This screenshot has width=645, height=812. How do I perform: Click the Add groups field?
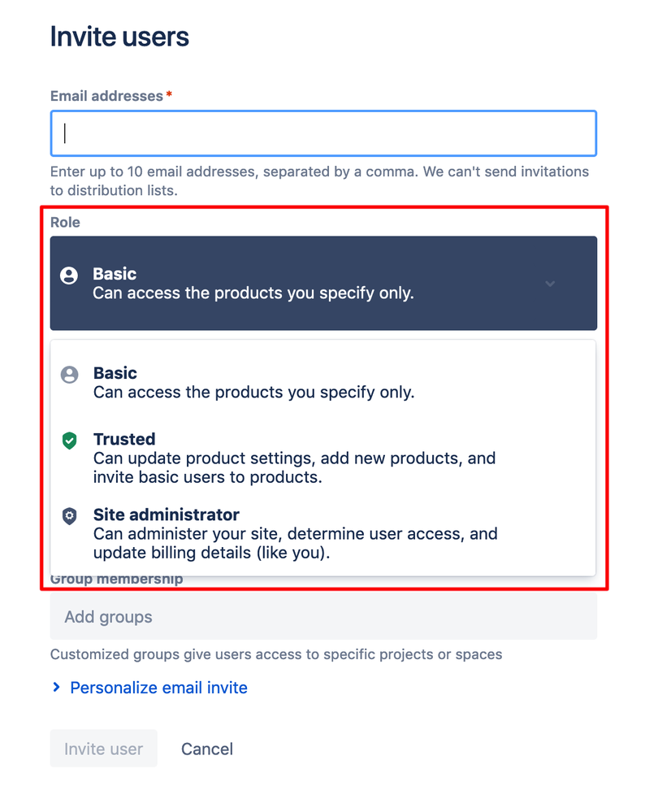tap(323, 617)
